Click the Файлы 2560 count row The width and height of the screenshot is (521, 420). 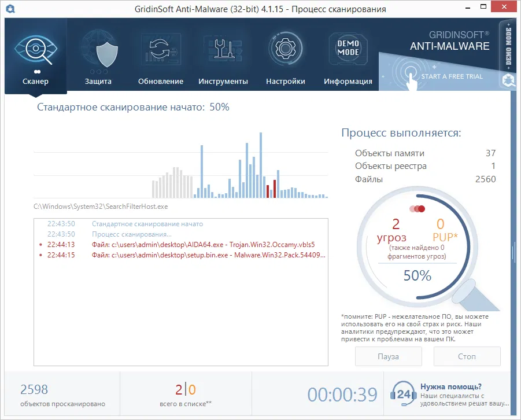tap(426, 179)
